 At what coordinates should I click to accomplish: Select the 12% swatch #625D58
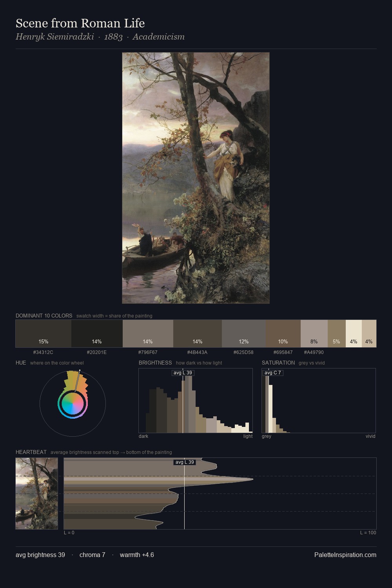pos(244,334)
